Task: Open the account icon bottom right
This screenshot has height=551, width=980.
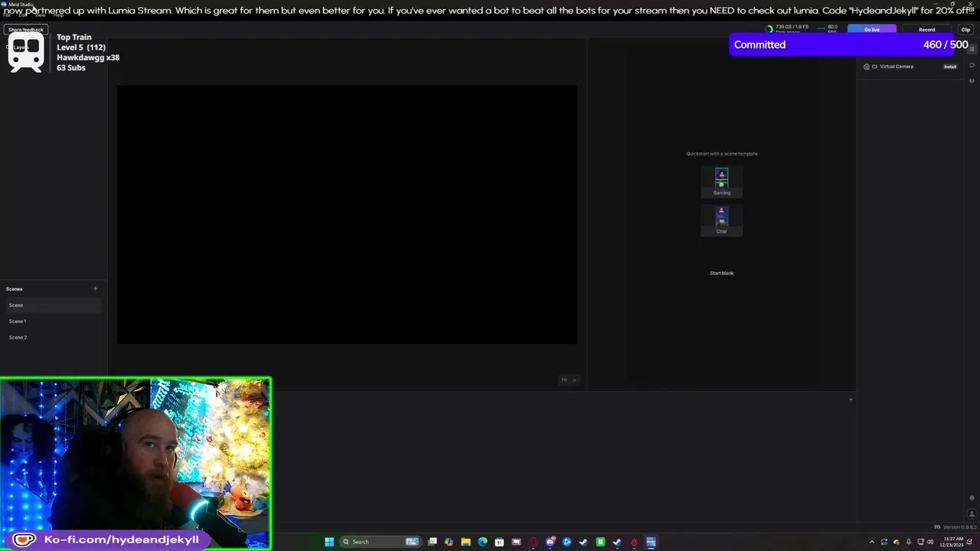Action: coord(972,514)
